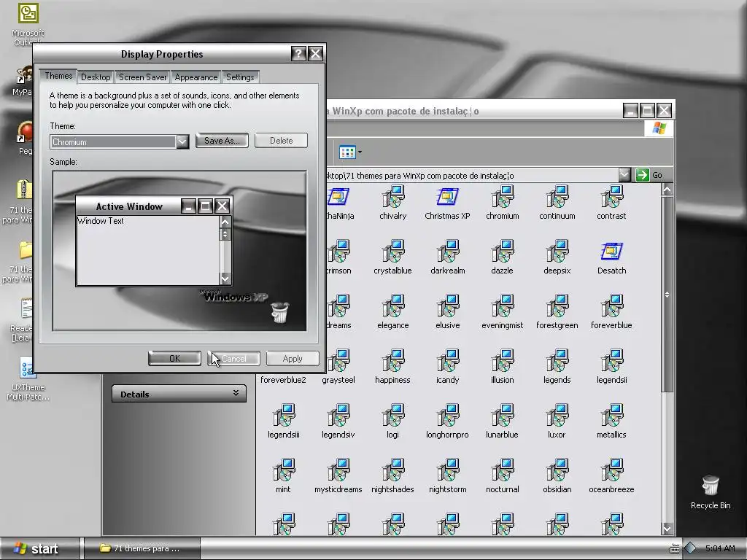The height and width of the screenshot is (560, 747).
Task: Click the Display Properties help button
Action: pos(298,54)
